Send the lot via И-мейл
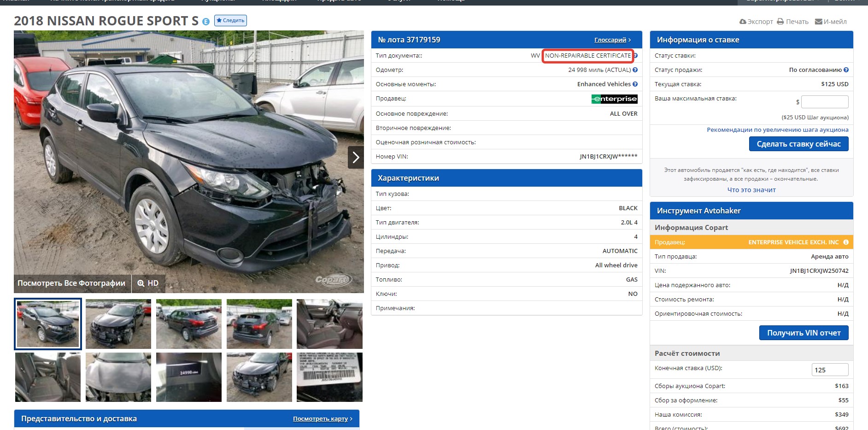This screenshot has height=430, width=868. click(x=831, y=22)
